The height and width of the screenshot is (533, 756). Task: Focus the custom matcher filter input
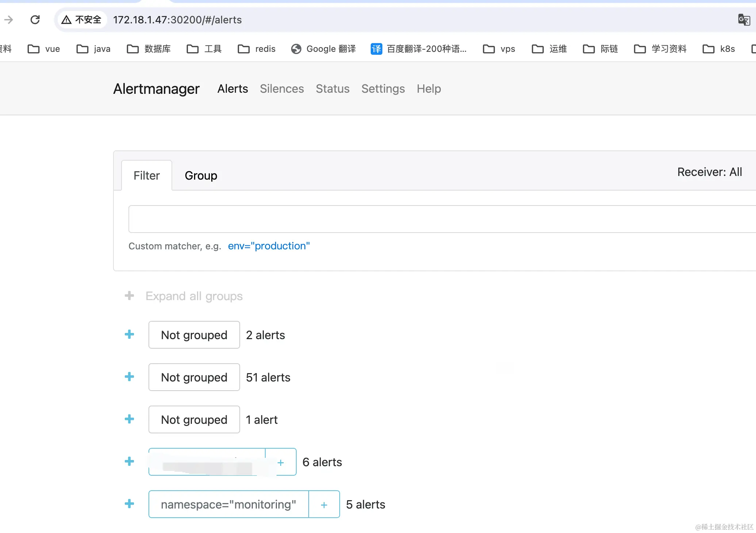438,219
